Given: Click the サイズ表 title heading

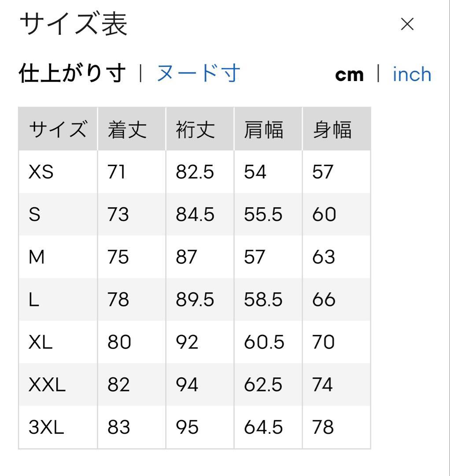Looking at the screenshot, I should click(x=74, y=25).
